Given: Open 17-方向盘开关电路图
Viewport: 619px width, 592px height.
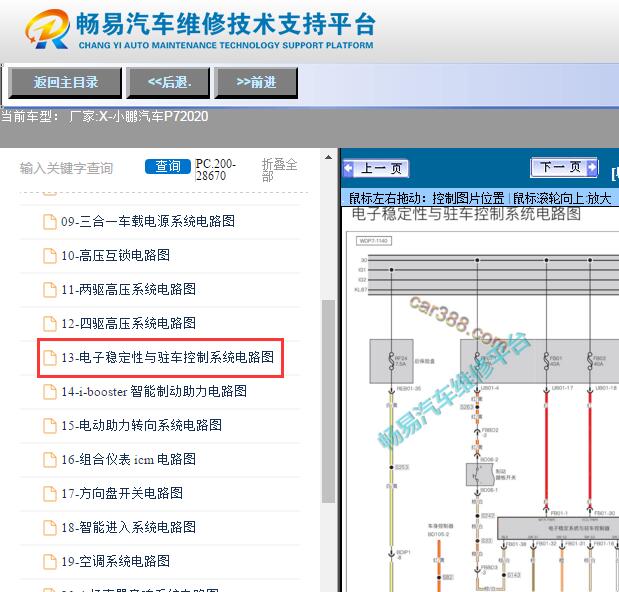Looking at the screenshot, I should tap(122, 493).
